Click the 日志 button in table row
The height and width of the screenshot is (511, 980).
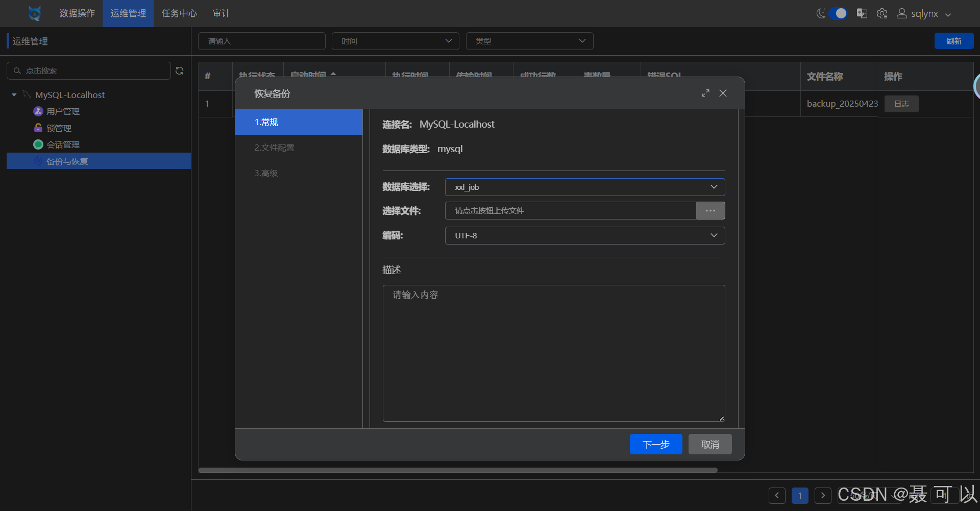[x=901, y=104]
